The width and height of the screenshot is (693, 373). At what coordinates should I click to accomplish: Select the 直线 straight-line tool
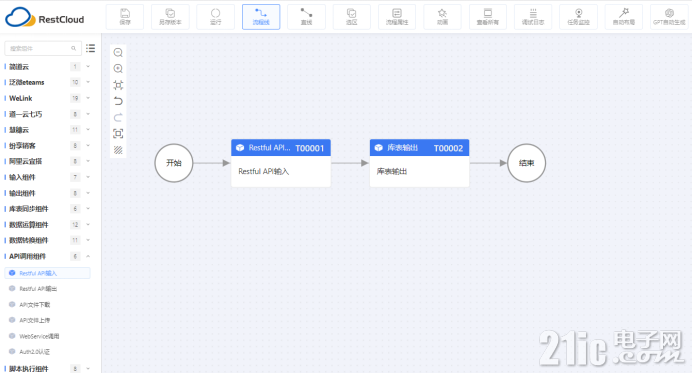[x=306, y=17]
